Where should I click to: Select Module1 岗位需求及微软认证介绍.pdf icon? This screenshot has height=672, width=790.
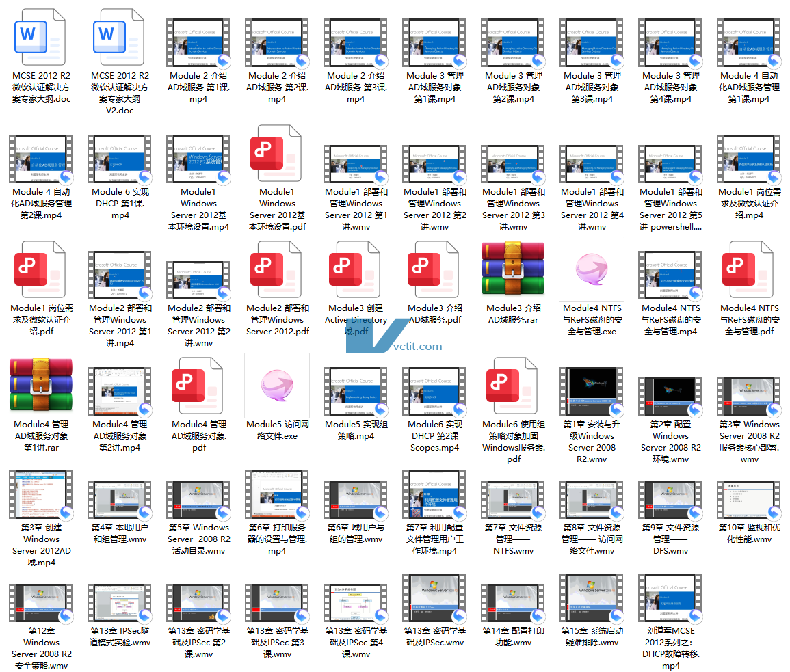(x=40, y=269)
